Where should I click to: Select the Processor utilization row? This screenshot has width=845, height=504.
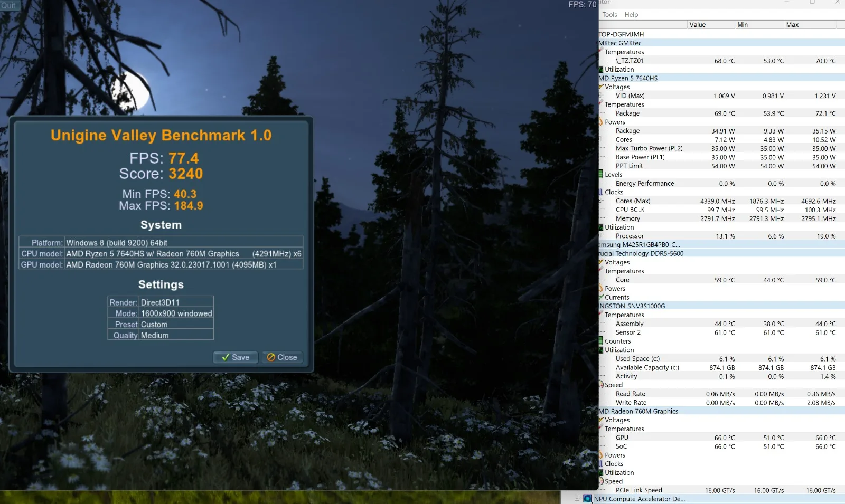[x=721, y=236]
